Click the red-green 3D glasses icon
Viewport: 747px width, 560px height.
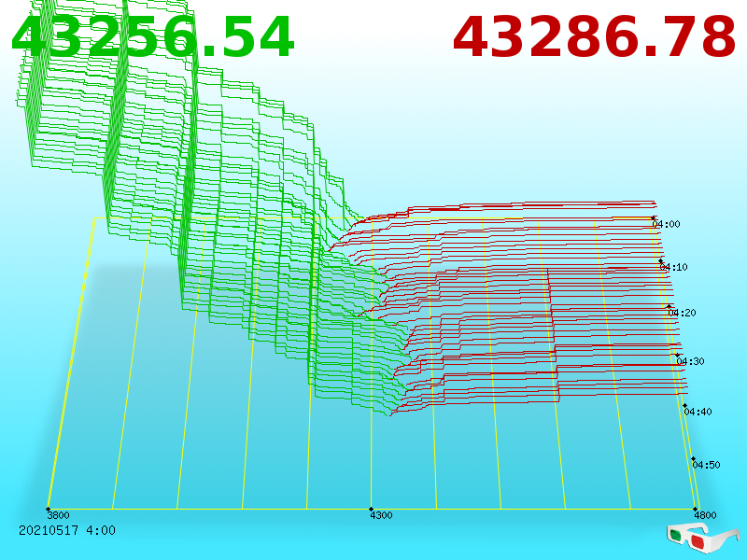[702, 539]
